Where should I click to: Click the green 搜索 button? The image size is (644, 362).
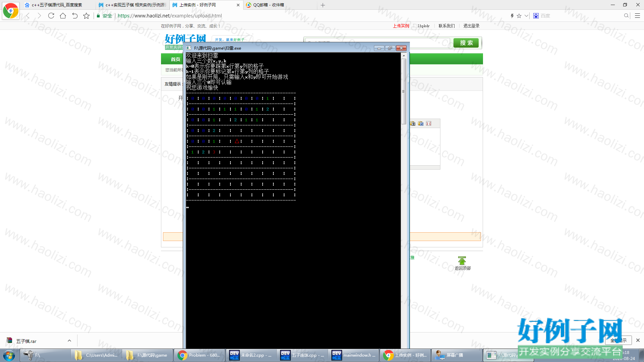(x=466, y=43)
